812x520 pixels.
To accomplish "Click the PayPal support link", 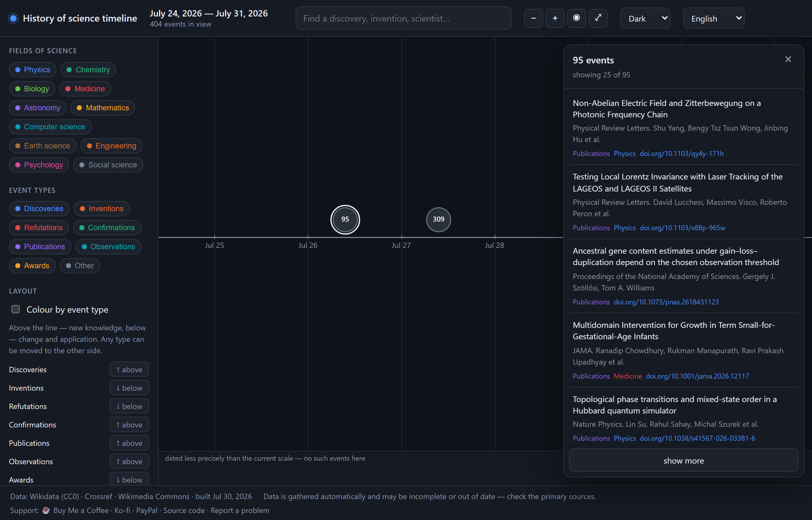I will click(x=147, y=510).
